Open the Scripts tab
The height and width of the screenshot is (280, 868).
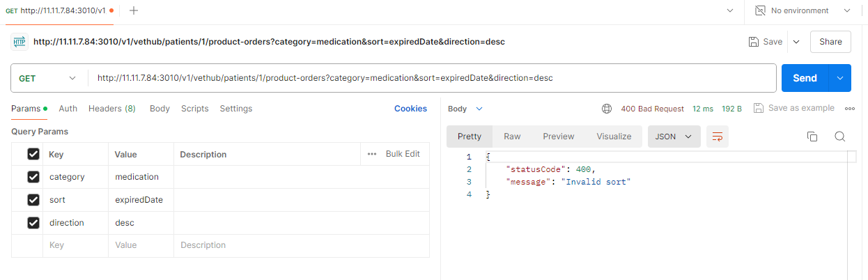[x=195, y=109]
